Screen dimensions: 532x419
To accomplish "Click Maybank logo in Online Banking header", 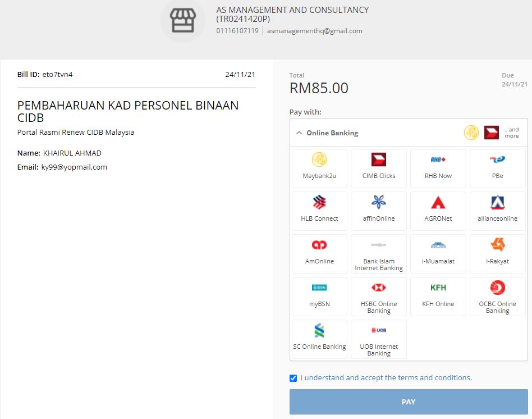I will [x=471, y=133].
